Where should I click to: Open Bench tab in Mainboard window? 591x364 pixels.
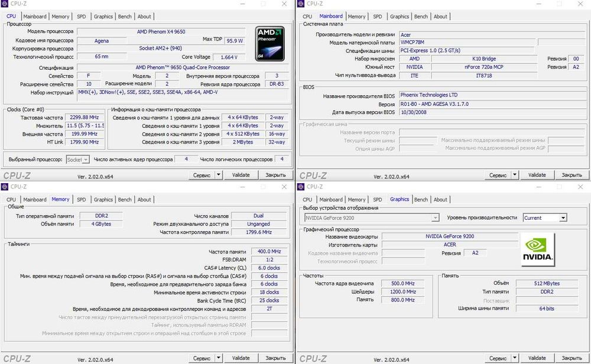coord(421,17)
